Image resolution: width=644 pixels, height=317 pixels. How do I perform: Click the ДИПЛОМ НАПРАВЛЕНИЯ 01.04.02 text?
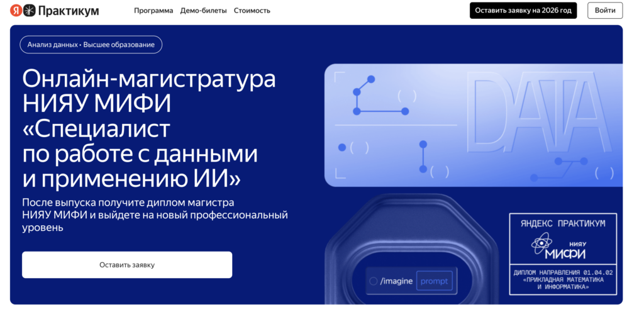[x=563, y=272]
